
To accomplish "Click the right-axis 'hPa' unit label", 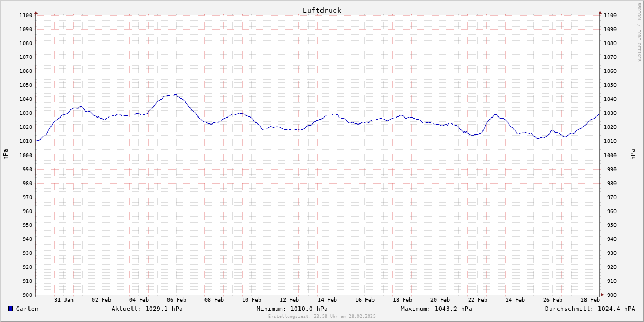I will tap(633, 155).
